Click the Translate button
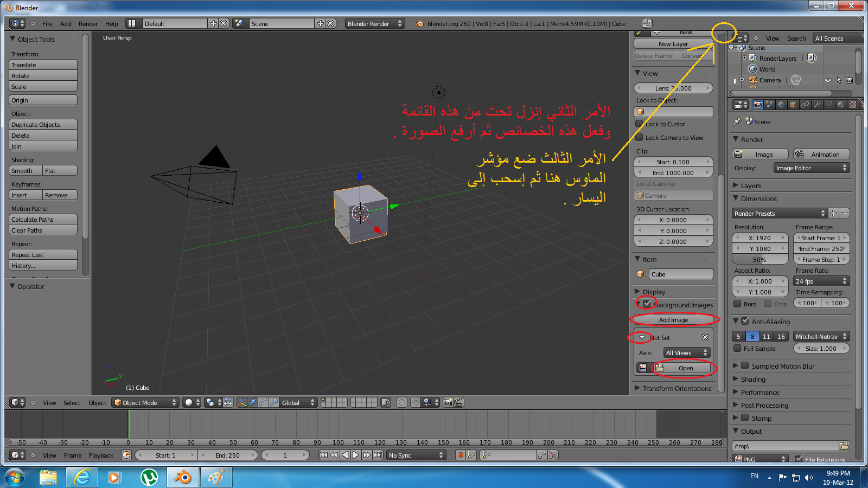 43,65
